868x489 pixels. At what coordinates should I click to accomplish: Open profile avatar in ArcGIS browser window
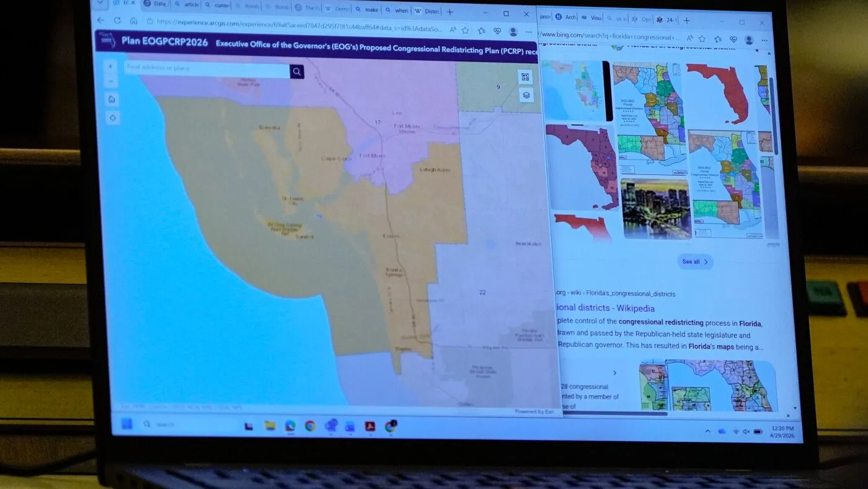pyautogui.click(x=513, y=31)
